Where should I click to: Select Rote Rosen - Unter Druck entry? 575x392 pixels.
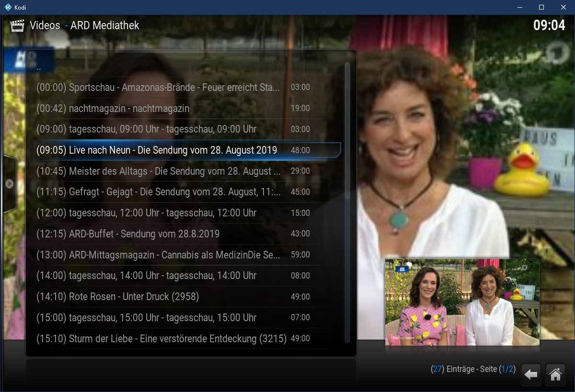tap(184, 297)
